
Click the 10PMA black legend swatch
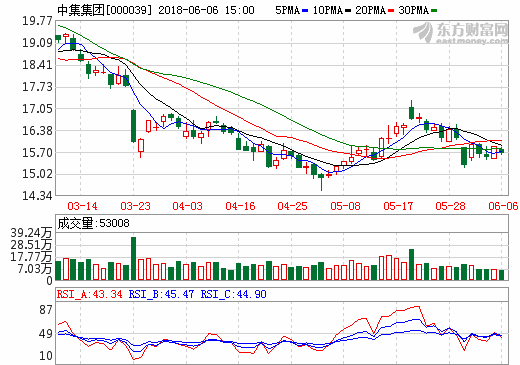coord(348,11)
